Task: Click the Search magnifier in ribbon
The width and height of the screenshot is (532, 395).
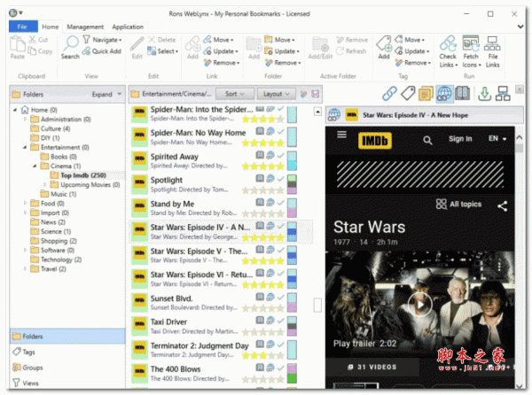Action: (70, 44)
